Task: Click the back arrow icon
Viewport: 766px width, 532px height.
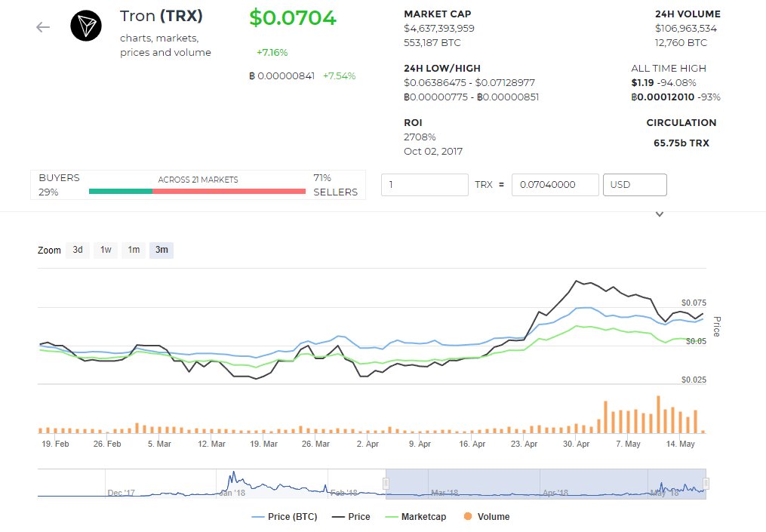Action: 43,27
